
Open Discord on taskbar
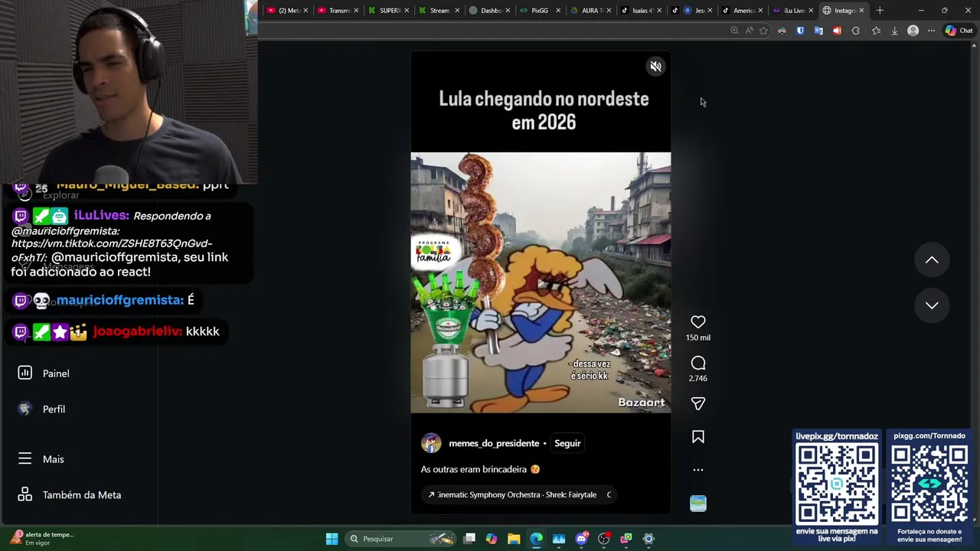tap(581, 539)
